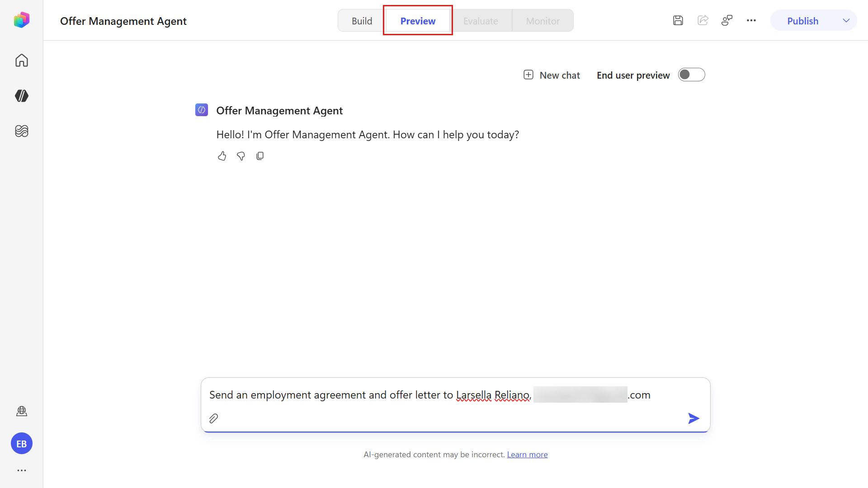Open the Evaluate tab
The image size is (868, 488).
[x=481, y=21]
